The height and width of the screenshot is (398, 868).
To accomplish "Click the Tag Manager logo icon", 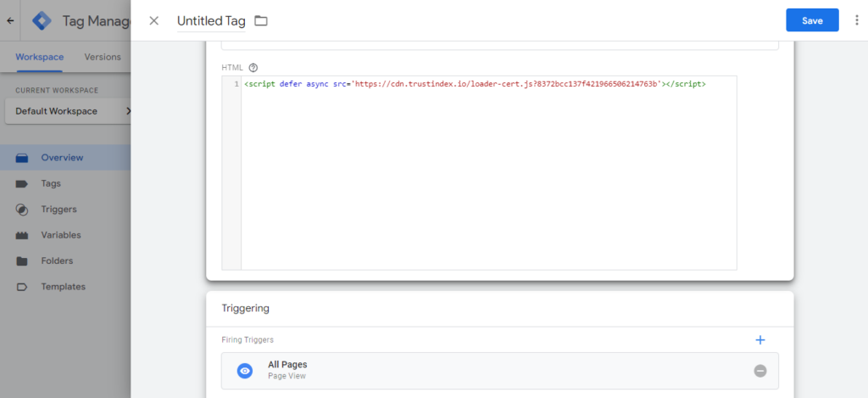I will click(x=42, y=20).
